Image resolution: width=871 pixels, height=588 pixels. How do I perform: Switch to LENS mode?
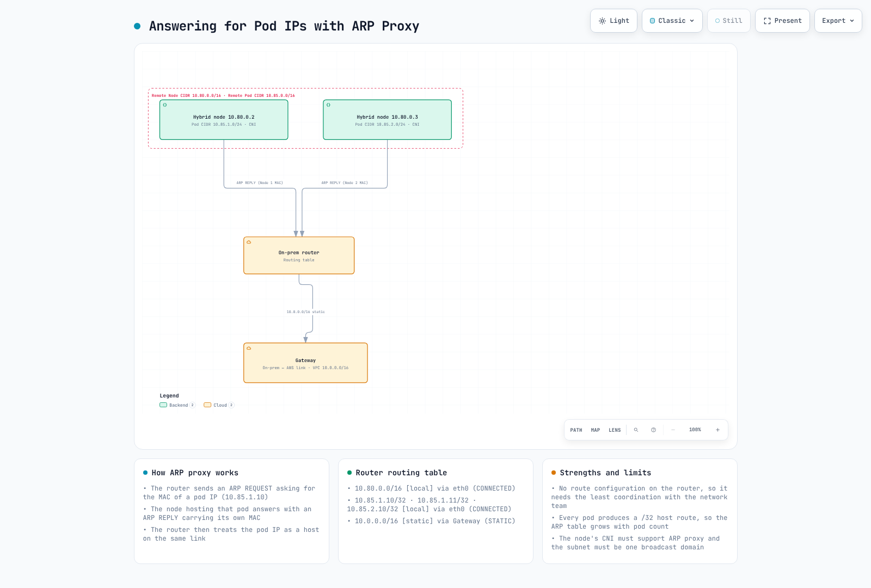(x=615, y=430)
